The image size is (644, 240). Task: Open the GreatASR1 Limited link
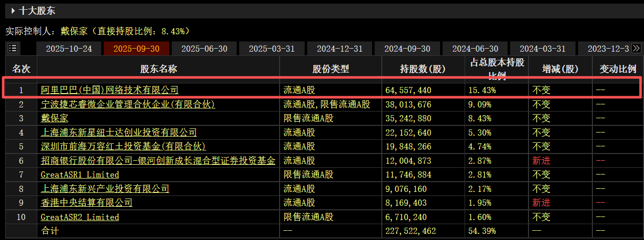80,174
